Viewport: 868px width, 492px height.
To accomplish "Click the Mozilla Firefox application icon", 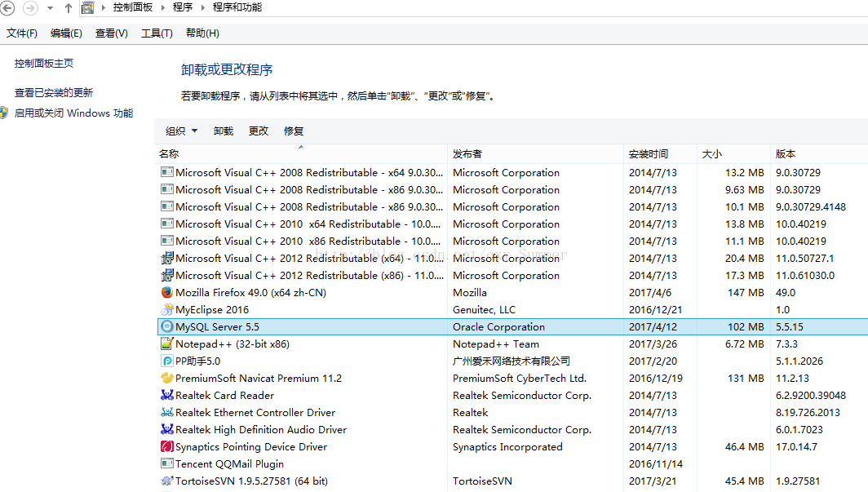I will click(x=166, y=292).
